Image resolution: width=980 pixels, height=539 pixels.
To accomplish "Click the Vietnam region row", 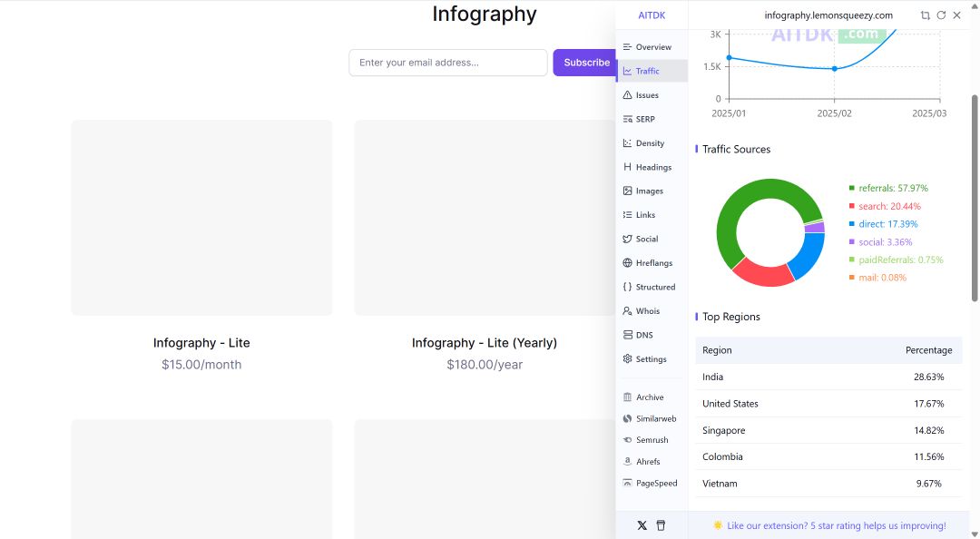I will 828,484.
